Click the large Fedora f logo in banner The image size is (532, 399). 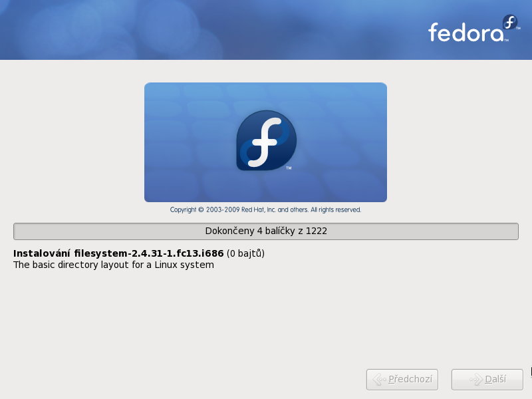pos(267,140)
